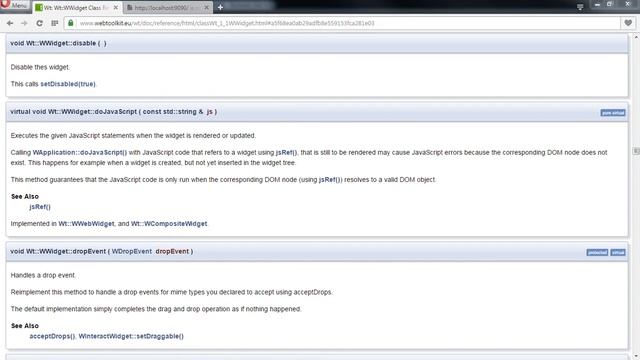Open the acceptDrops() link under See Also
The height and width of the screenshot is (360, 640).
(52, 336)
